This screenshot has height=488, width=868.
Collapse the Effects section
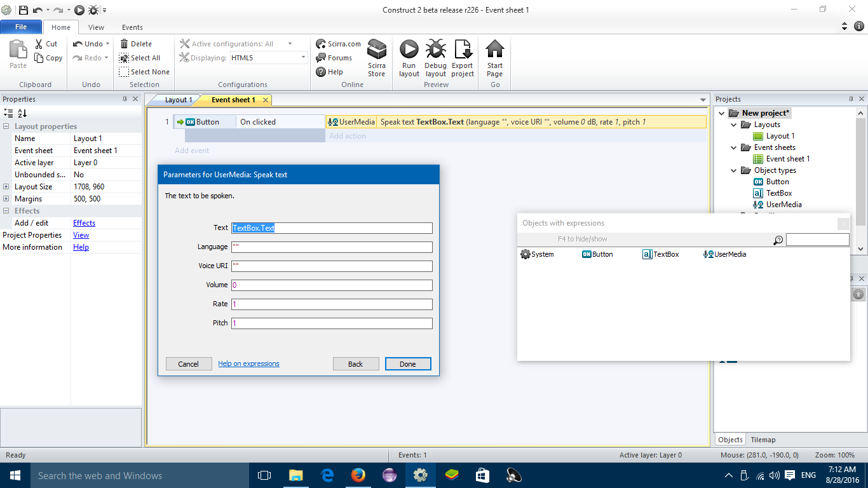coord(6,211)
